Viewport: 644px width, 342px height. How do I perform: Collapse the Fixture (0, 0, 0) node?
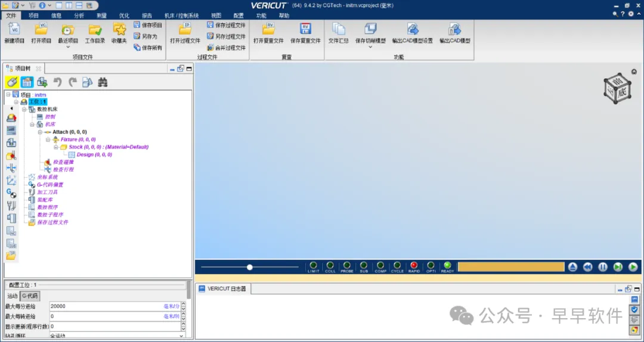point(48,139)
